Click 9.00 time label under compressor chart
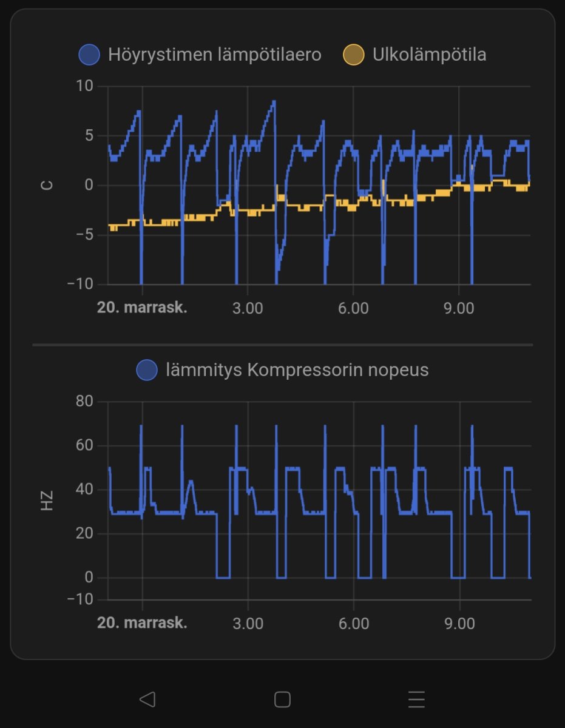The width and height of the screenshot is (565, 728). [x=459, y=623]
